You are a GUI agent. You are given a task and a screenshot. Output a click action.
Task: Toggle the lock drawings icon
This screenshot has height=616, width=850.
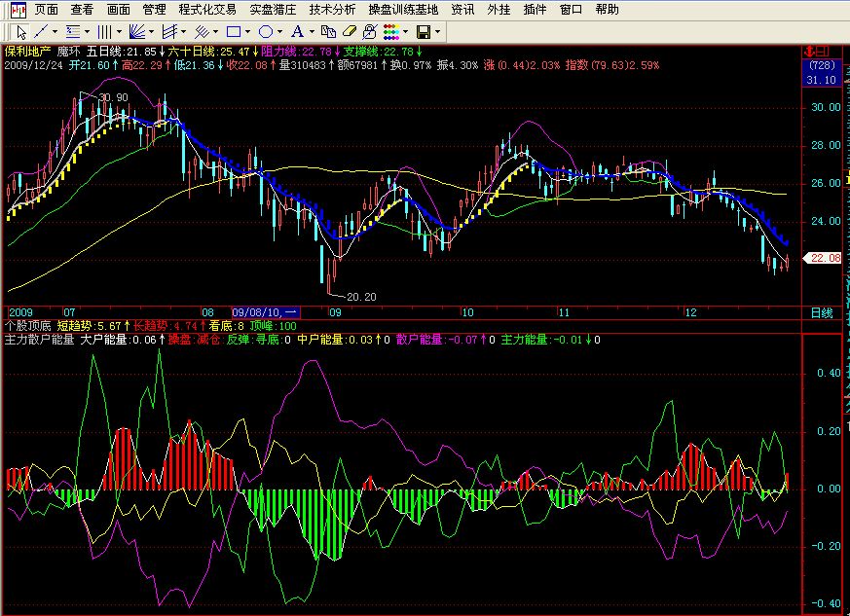tap(370, 31)
